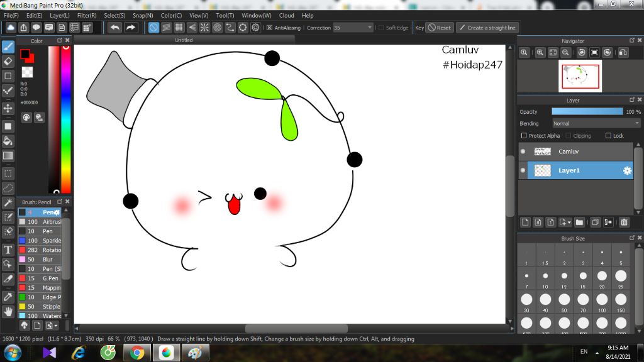Uncheck the AntiAliasing option

269,28
